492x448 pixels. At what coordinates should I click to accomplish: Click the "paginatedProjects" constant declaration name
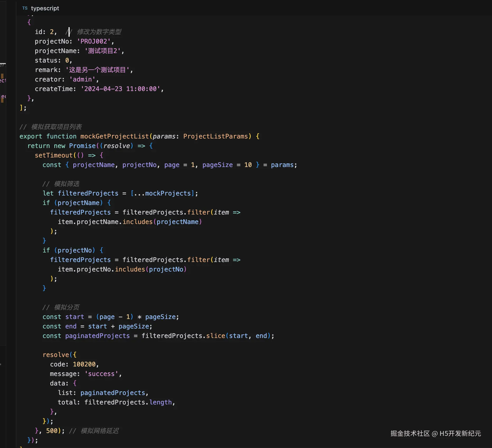[x=98, y=336]
